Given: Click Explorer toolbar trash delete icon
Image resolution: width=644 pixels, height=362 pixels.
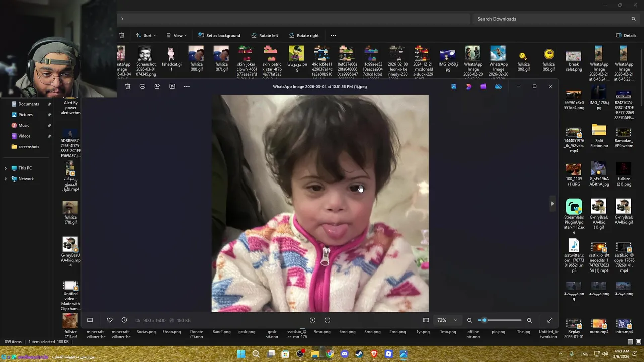Looking at the screenshot, I should [122, 35].
